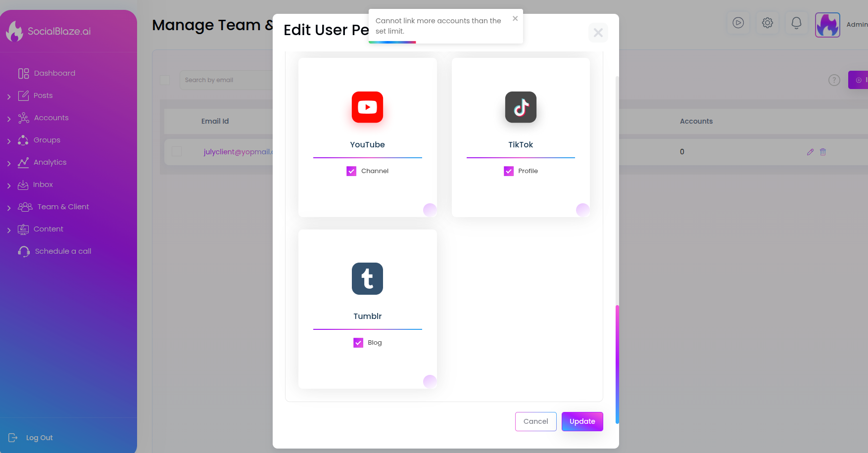This screenshot has height=453, width=868.
Task: Click the Tumblr logo icon
Action: click(367, 278)
